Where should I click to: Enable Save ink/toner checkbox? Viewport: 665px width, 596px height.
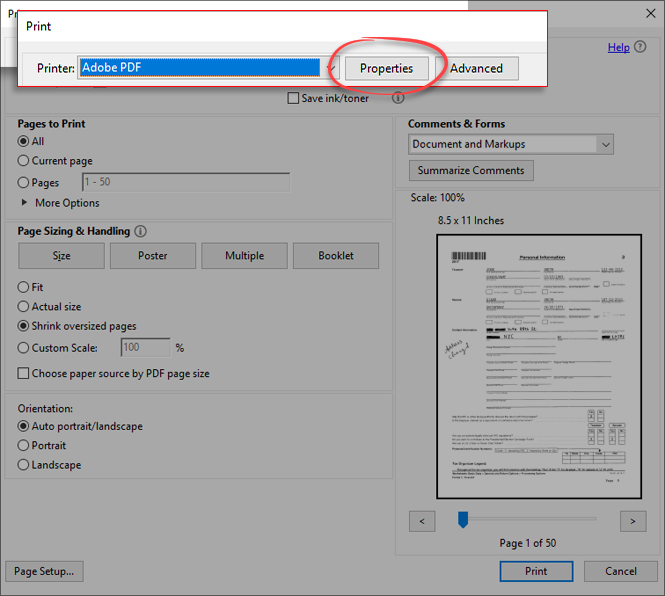coord(293,98)
